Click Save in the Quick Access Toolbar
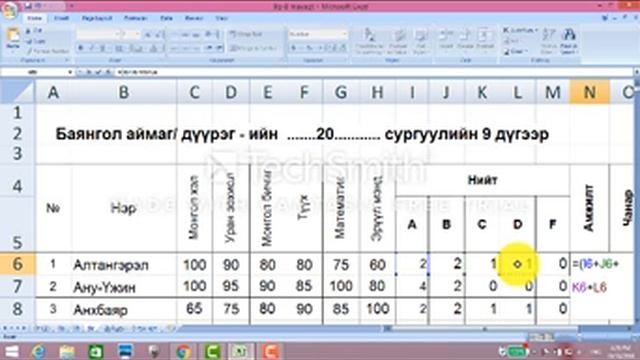The width and height of the screenshot is (640, 360). (x=28, y=6)
